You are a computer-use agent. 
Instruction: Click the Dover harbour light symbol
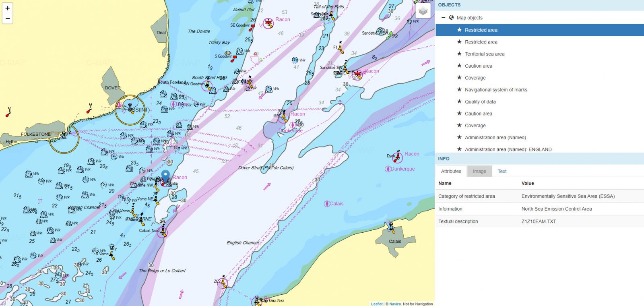[130, 108]
